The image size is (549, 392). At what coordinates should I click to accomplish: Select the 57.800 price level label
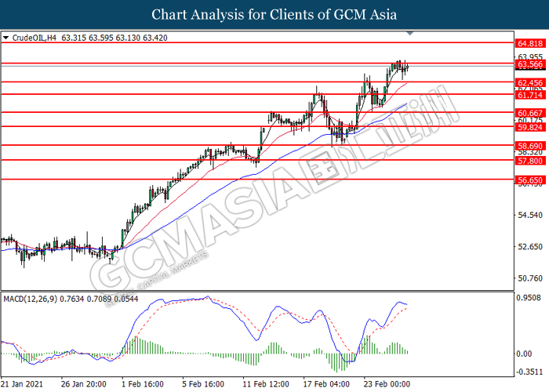pos(530,161)
